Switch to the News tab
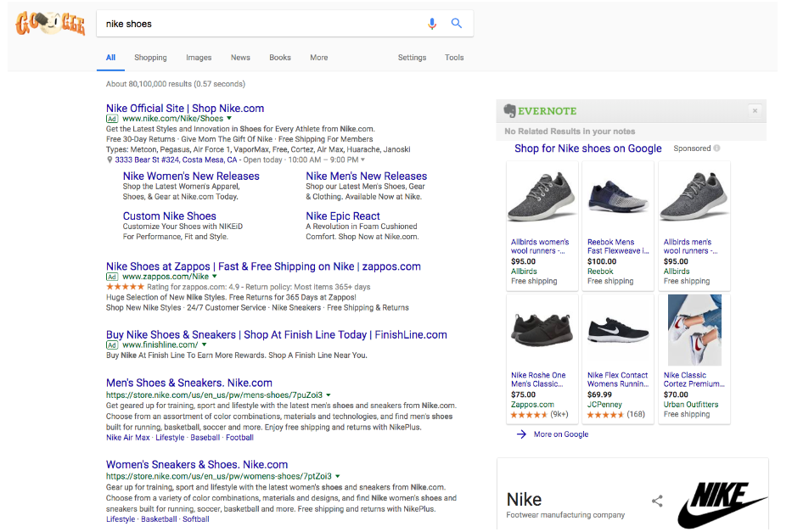This screenshot has width=792, height=532. (240, 58)
